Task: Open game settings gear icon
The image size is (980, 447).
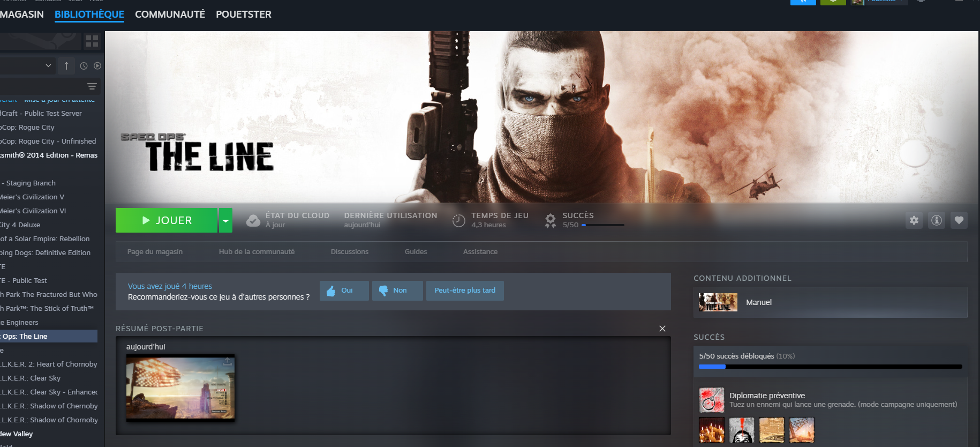Action: coord(914,220)
